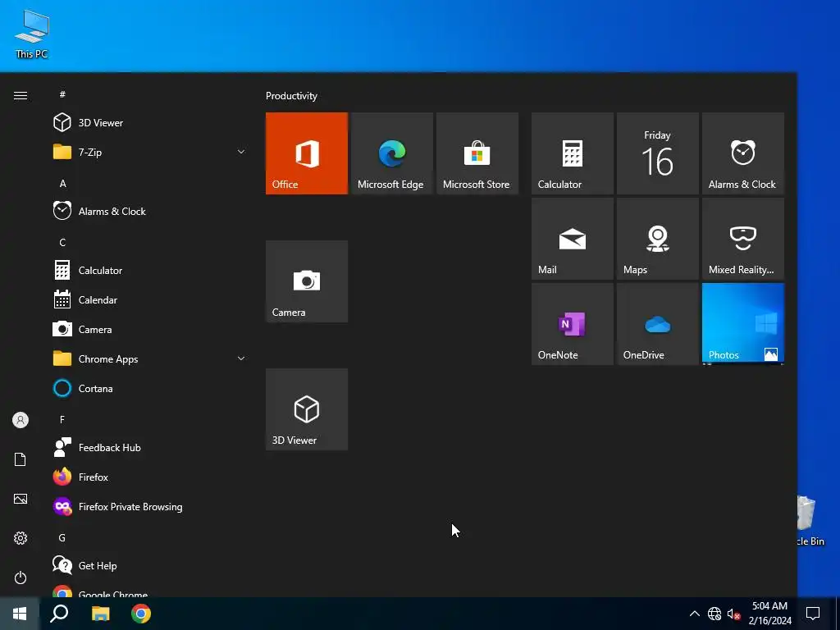Viewport: 840px width, 630px height.
Task: Open the Photos tile
Action: 743,323
